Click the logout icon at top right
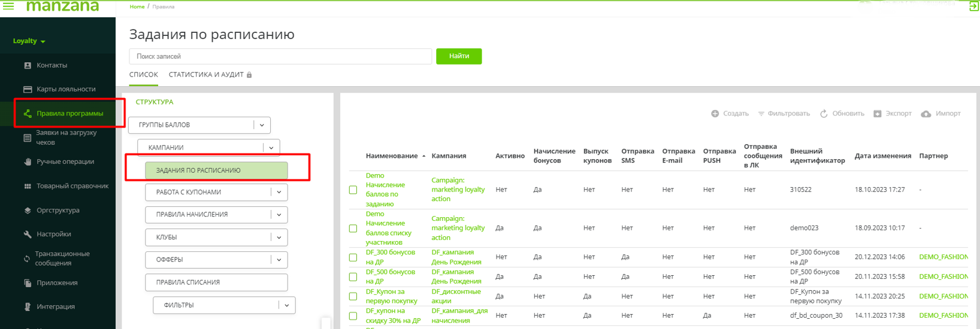Screen dimensions: 980x329 (x=973, y=7)
